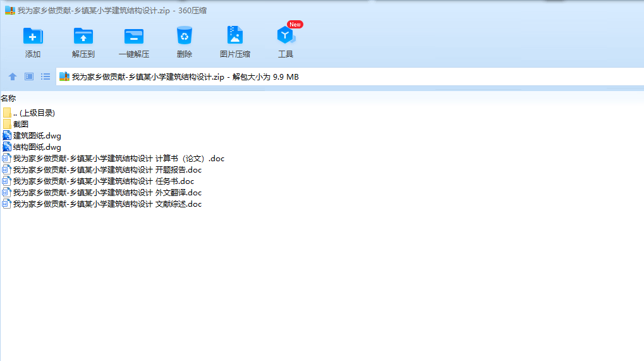This screenshot has height=361, width=644.
Task: Switch to list view icon
Action: point(45,76)
